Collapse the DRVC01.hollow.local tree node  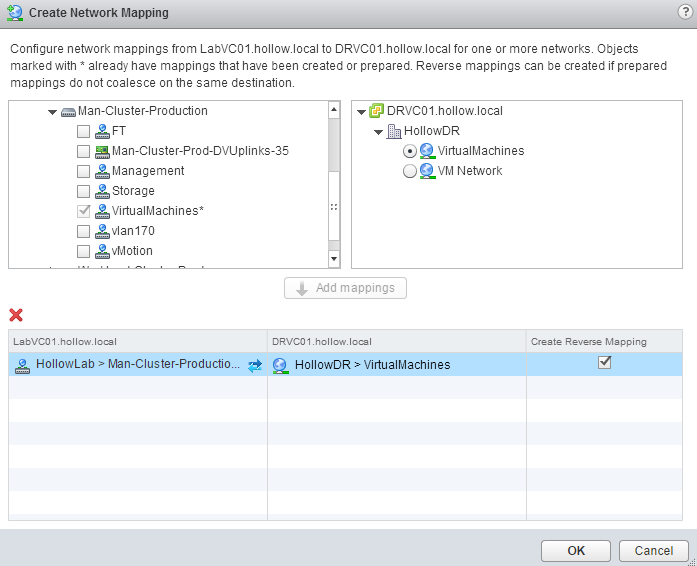(362, 111)
